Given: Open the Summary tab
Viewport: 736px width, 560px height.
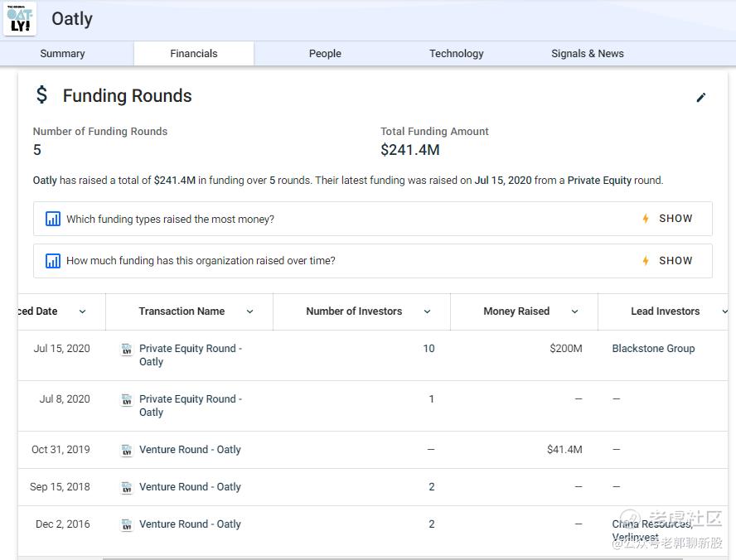Looking at the screenshot, I should tap(62, 54).
